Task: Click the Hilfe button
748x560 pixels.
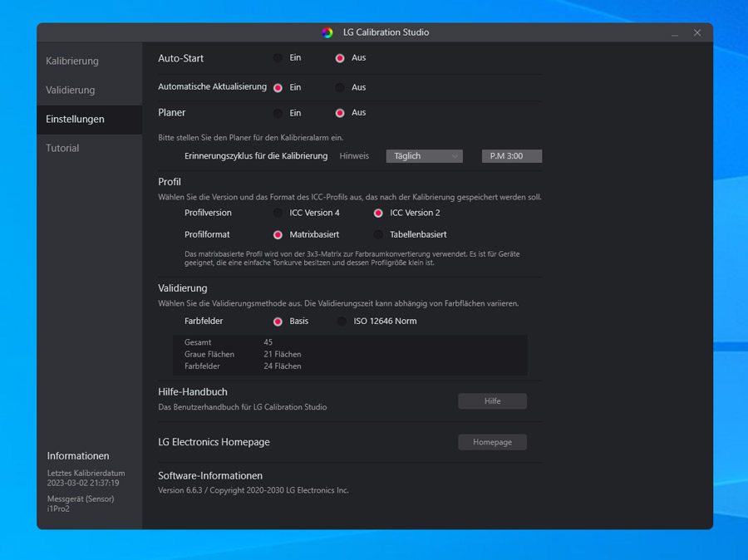Action: tap(492, 401)
